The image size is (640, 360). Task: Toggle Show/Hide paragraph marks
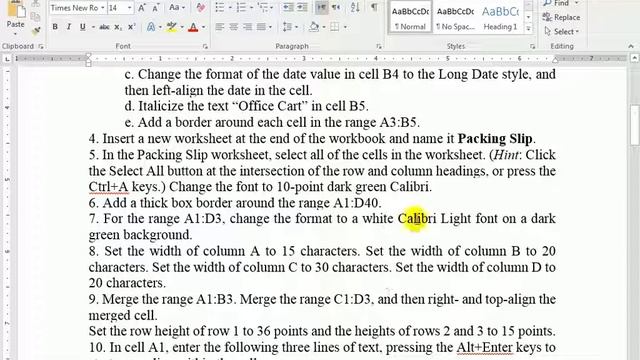[374, 7]
